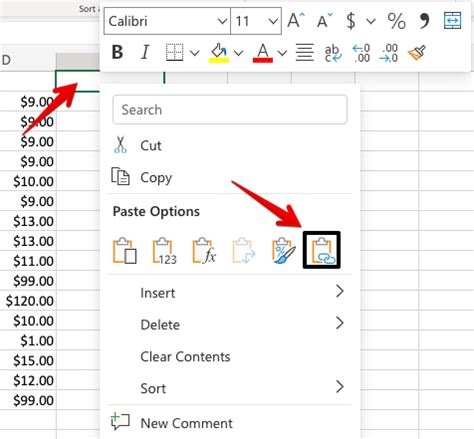Expand the Sort chevron arrow
This screenshot has width=474, height=439.
pos(340,387)
